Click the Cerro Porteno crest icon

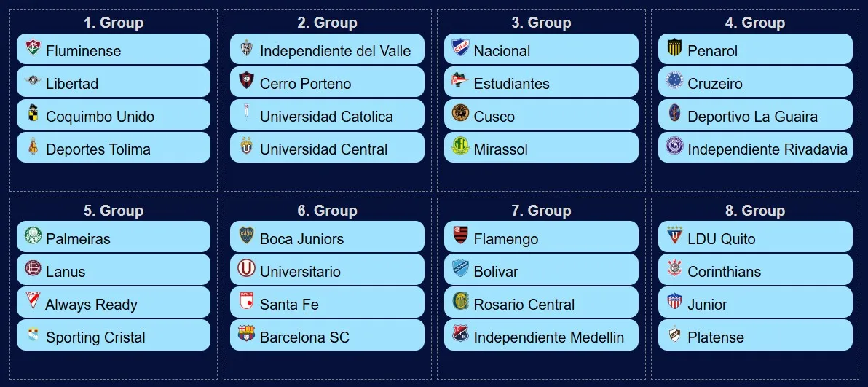[x=247, y=82]
